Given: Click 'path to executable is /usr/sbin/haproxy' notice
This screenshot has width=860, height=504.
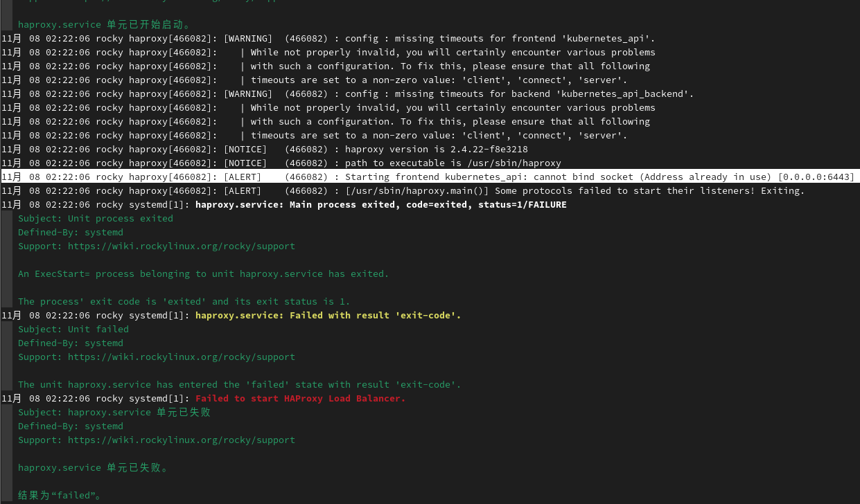Looking at the screenshot, I should tap(453, 163).
